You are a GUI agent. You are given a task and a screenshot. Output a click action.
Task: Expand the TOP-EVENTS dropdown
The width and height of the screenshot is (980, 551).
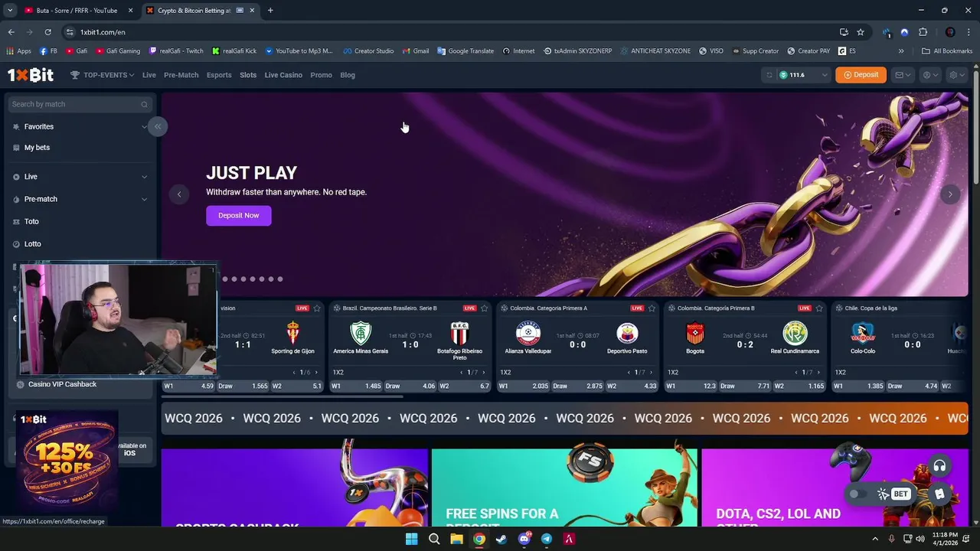[103, 75]
